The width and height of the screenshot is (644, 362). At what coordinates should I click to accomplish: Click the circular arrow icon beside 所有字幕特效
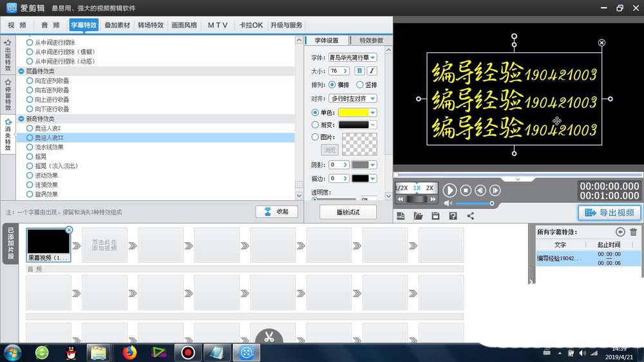click(x=620, y=232)
